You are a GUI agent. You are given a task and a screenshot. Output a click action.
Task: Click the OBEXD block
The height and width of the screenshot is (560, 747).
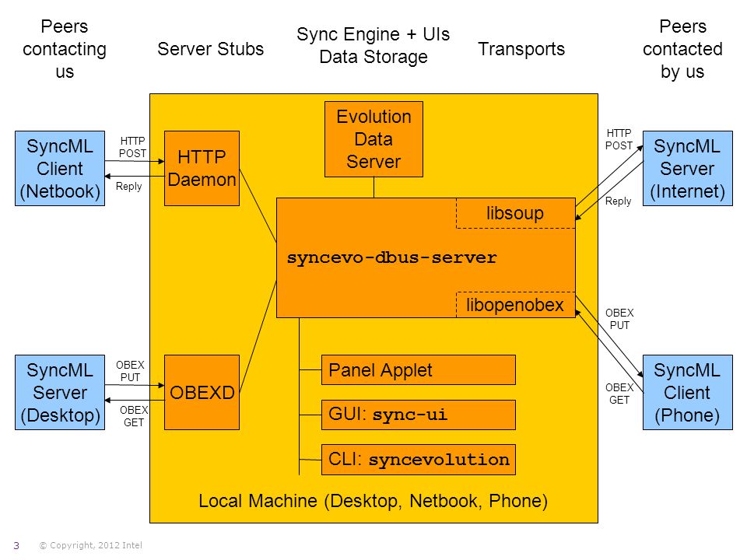[202, 392]
